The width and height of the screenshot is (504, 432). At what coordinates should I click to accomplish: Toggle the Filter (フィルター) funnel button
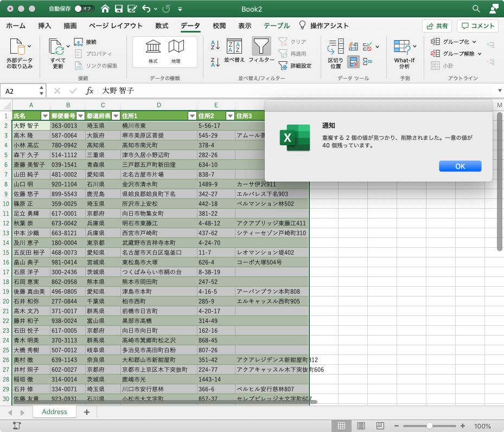click(261, 50)
